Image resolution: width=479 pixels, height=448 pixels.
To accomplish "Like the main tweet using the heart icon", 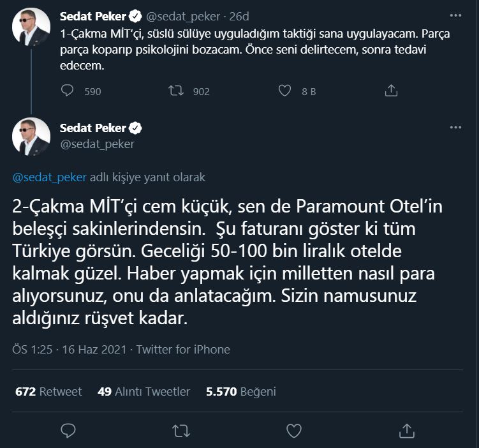I will pyautogui.click(x=293, y=431).
